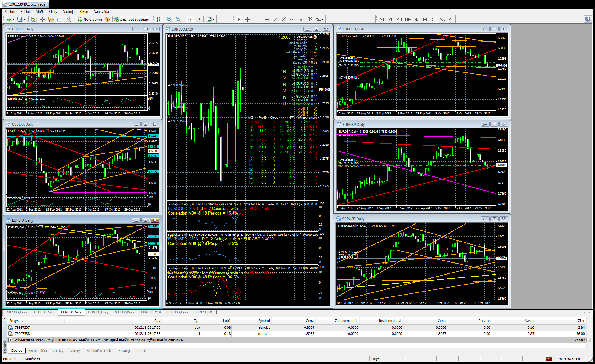Screen dimensions: 595x364
Task: Select order row 79997338 gbpusd
Action: [297, 334]
